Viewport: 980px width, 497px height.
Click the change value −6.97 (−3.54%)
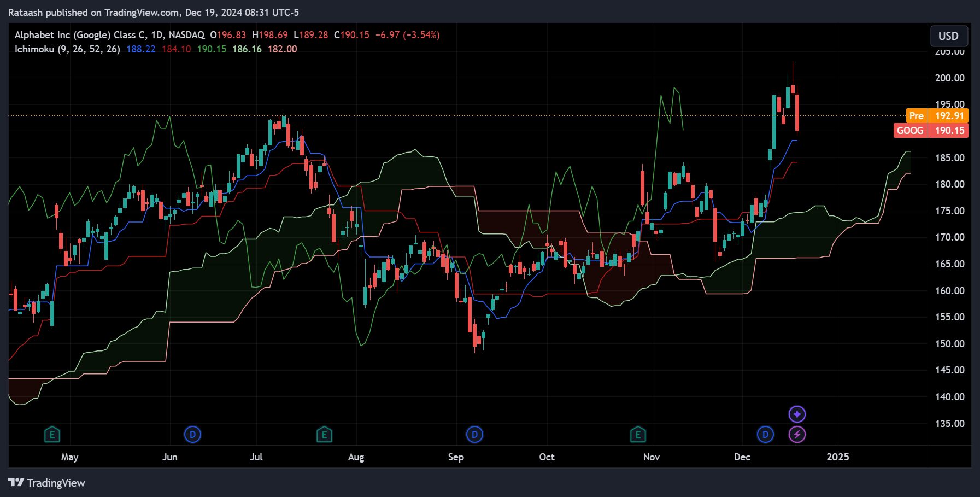point(408,35)
